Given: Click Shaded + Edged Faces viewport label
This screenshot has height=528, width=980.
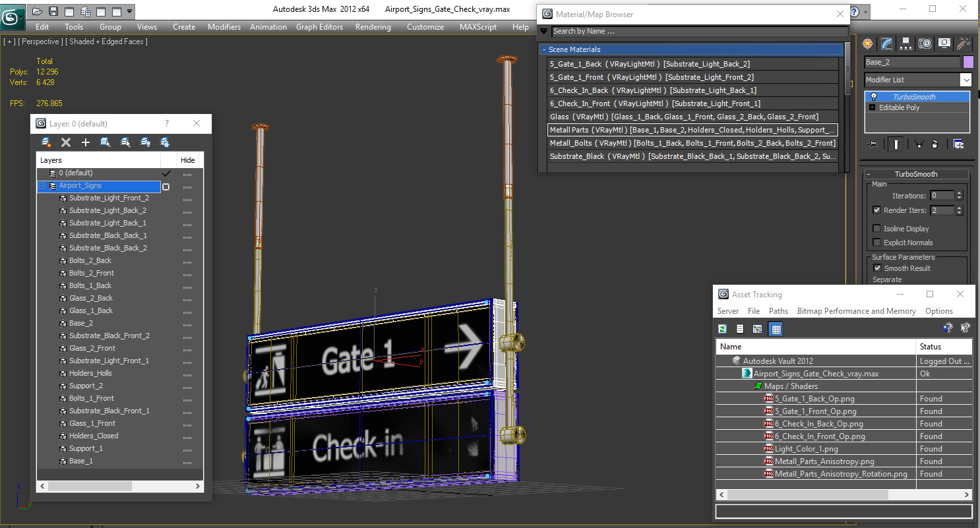Looking at the screenshot, I should point(107,42).
